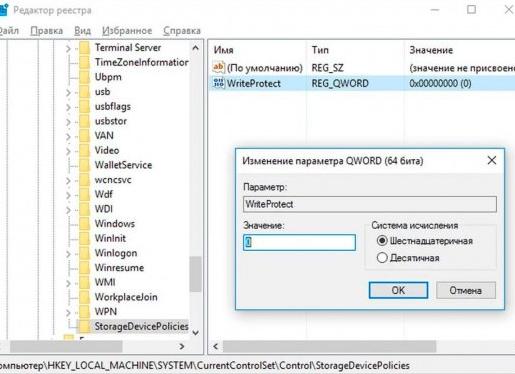Click the WMI folder icon
The width and height of the screenshot is (515, 374).
coord(85,282)
